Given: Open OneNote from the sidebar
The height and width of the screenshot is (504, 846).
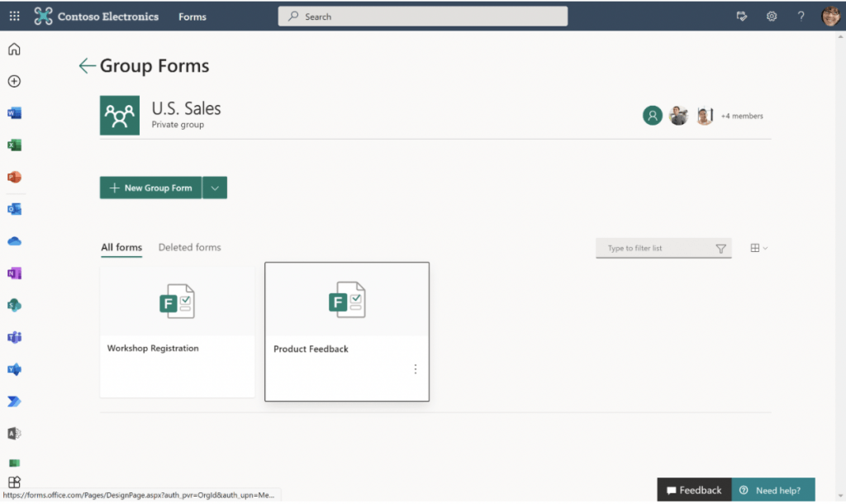Looking at the screenshot, I should point(15,273).
